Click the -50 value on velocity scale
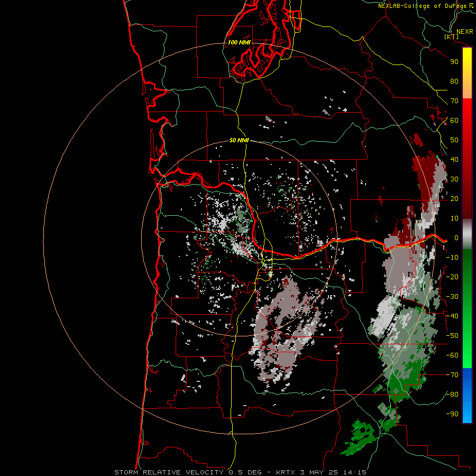The image size is (476, 476). 452,336
